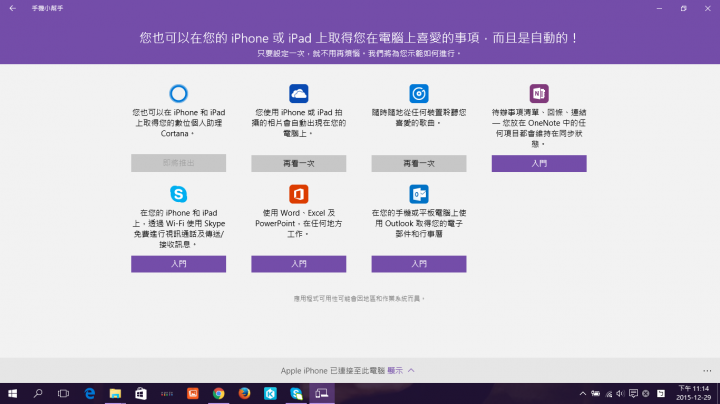Click 入門 under the Word, Excel, PowerPoint card
This screenshot has height=404, width=720.
pos(298,264)
